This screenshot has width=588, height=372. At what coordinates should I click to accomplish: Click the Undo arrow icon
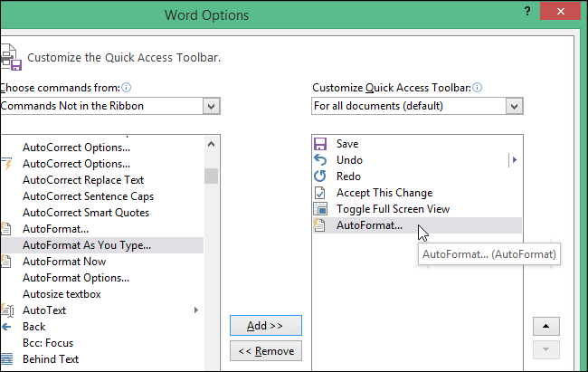click(320, 160)
